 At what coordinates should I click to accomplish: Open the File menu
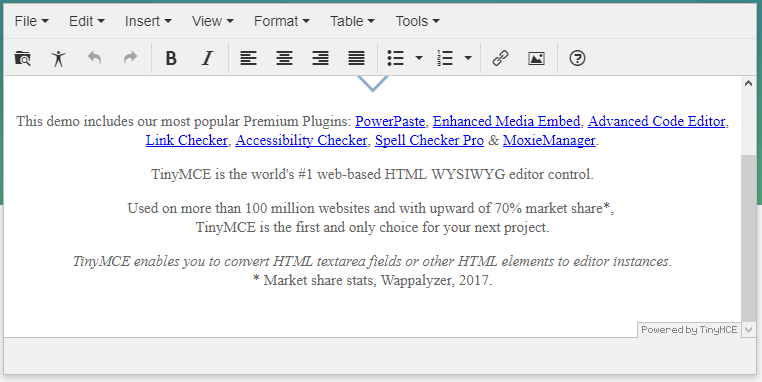click(x=32, y=21)
